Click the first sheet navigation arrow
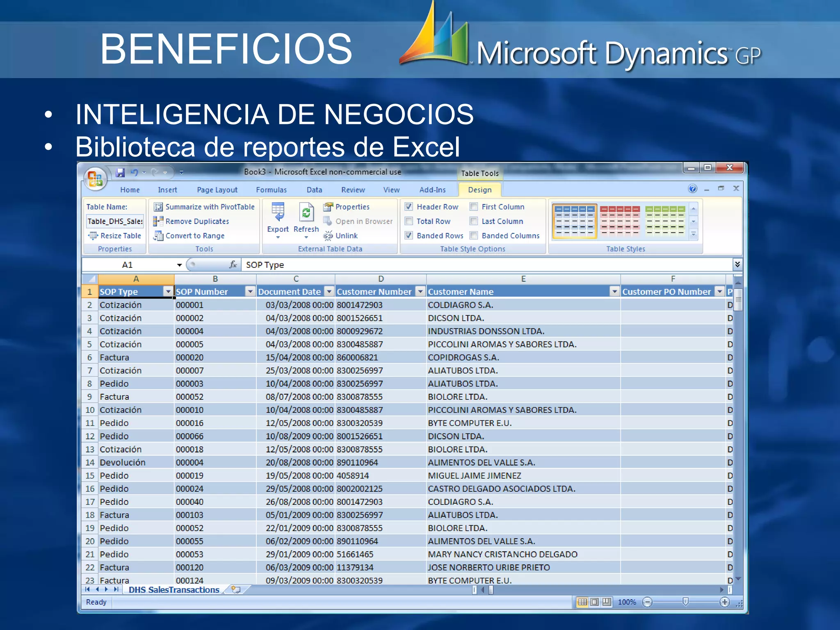This screenshot has width=840, height=630. (87, 589)
